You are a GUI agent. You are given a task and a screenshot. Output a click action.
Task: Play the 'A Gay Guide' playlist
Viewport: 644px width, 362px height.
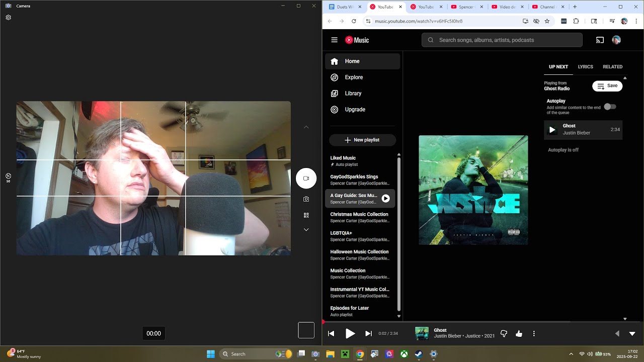tap(385, 199)
